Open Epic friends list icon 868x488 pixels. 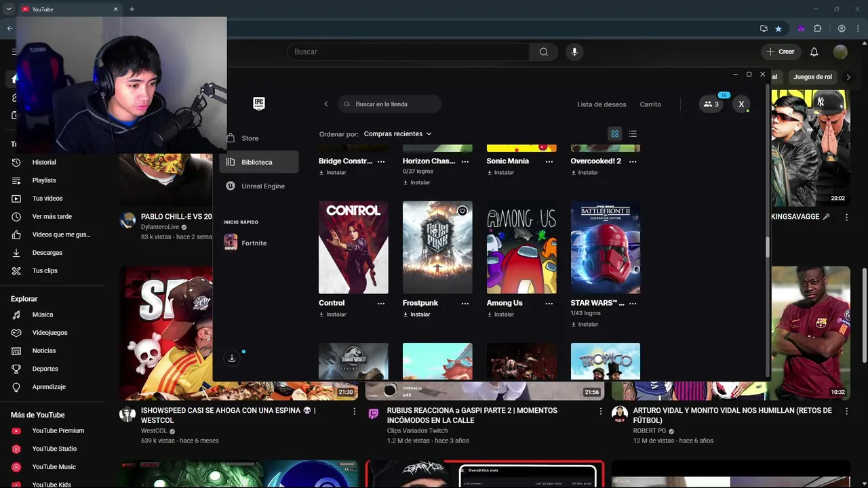(x=711, y=104)
